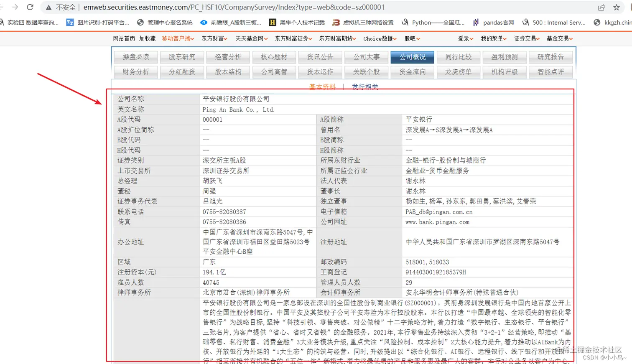The image size is (632, 364).
Task: Open the 资金流向 tab
Action: [413, 72]
